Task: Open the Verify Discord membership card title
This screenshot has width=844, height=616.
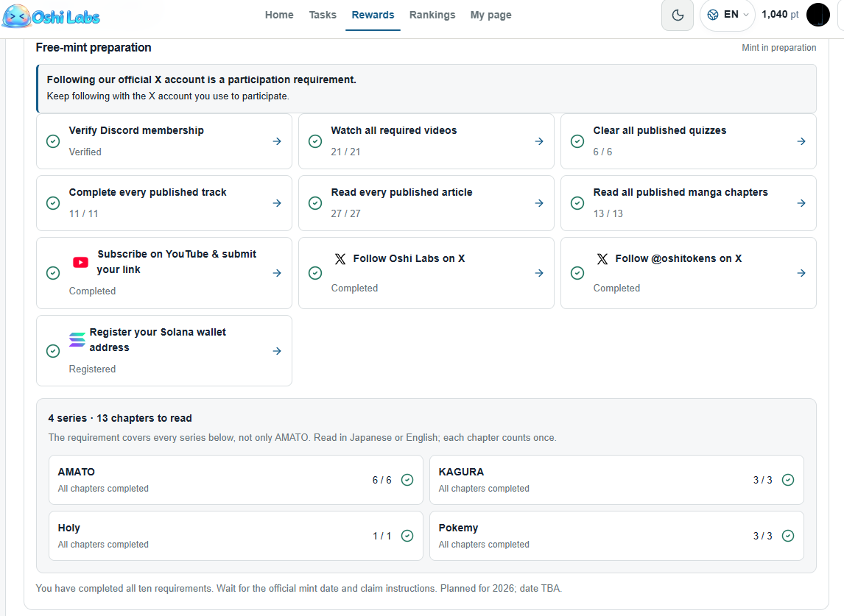Action: point(136,130)
